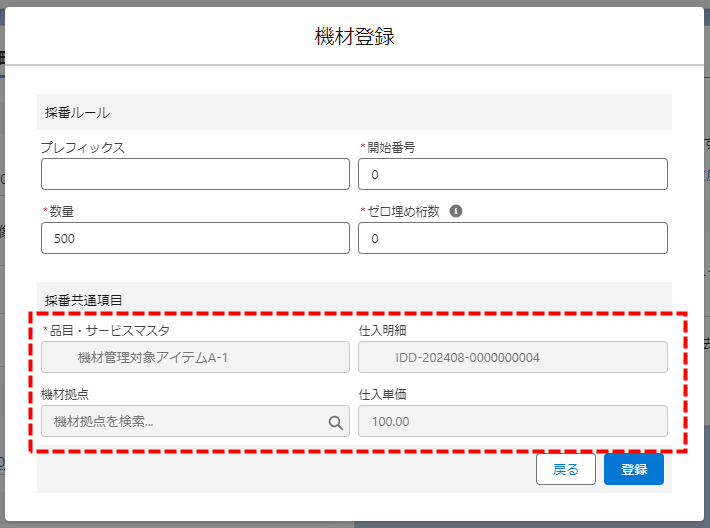Select the 数量 field containing 500

click(195, 238)
